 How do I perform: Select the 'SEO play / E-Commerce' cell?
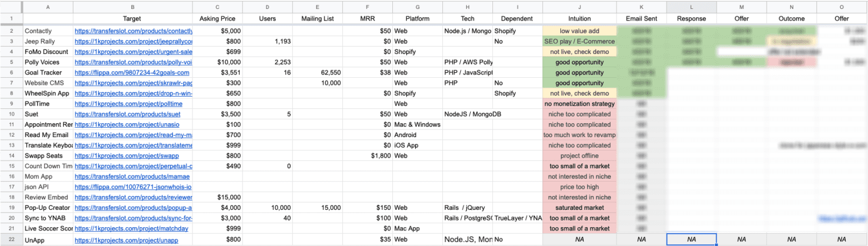click(x=579, y=42)
